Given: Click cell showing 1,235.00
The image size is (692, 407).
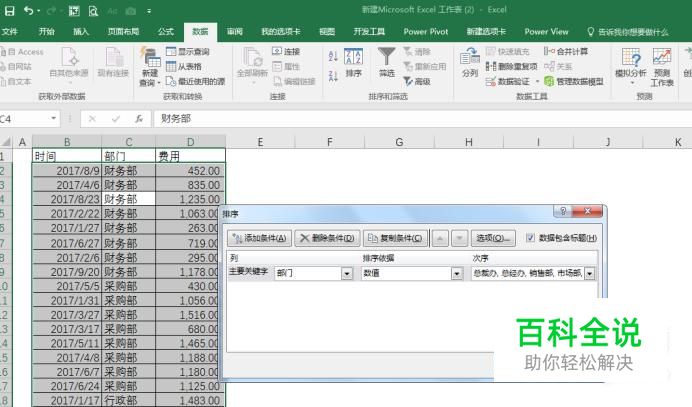Looking at the screenshot, I should (x=190, y=199).
